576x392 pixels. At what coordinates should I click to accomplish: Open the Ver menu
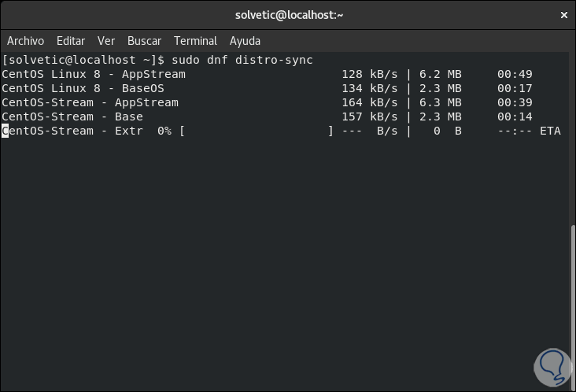(x=106, y=41)
